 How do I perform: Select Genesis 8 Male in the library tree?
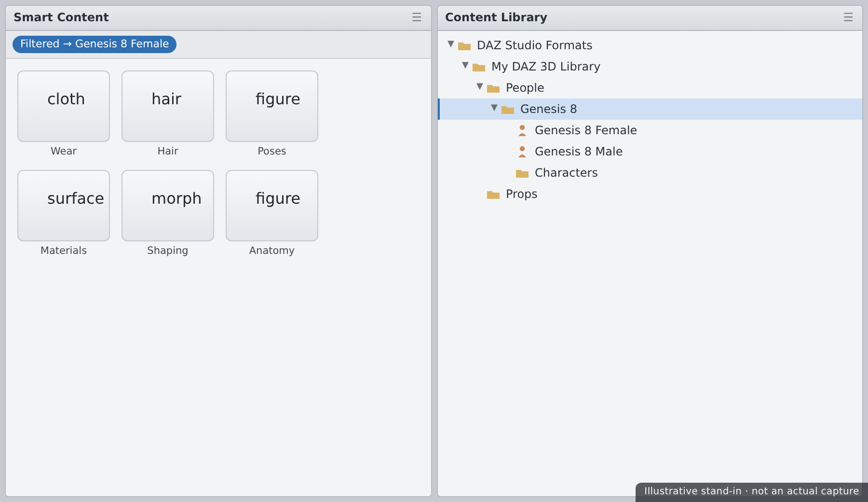[578, 152]
